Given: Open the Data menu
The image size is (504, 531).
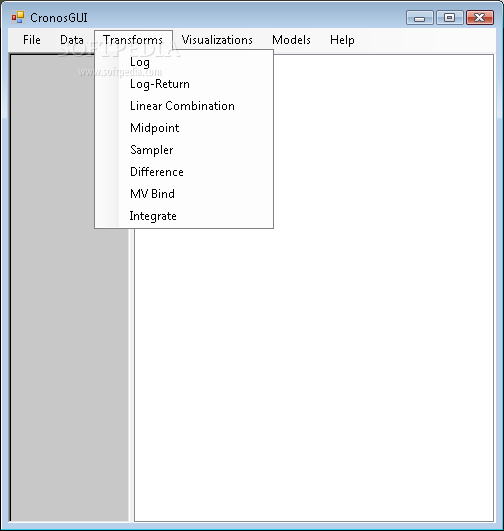Looking at the screenshot, I should click(x=72, y=40).
